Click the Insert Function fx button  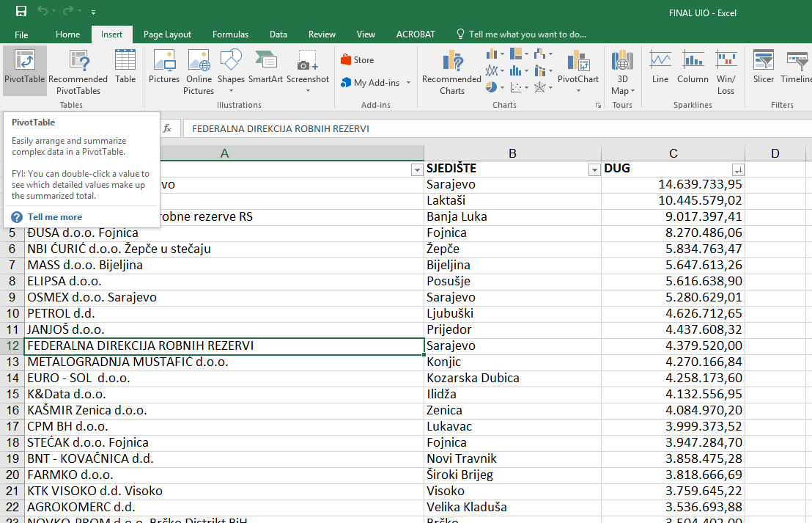[x=167, y=128]
